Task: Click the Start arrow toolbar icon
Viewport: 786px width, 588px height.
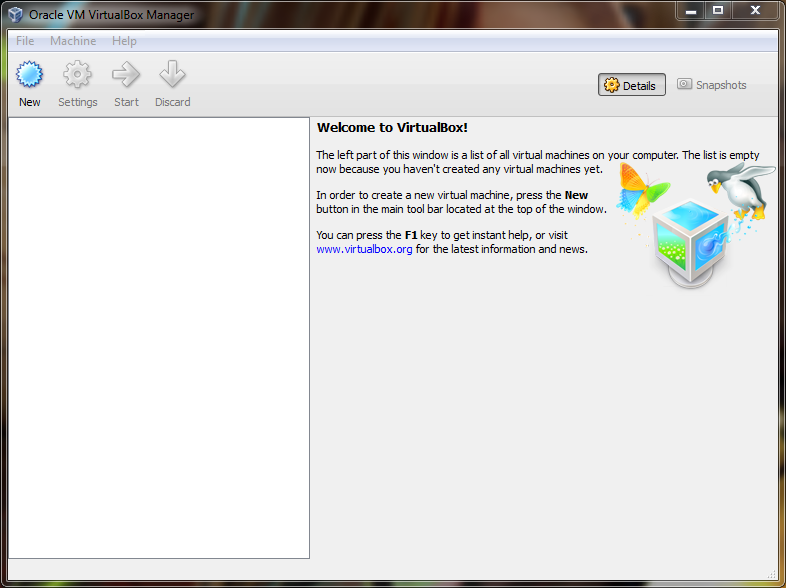Action: (126, 75)
